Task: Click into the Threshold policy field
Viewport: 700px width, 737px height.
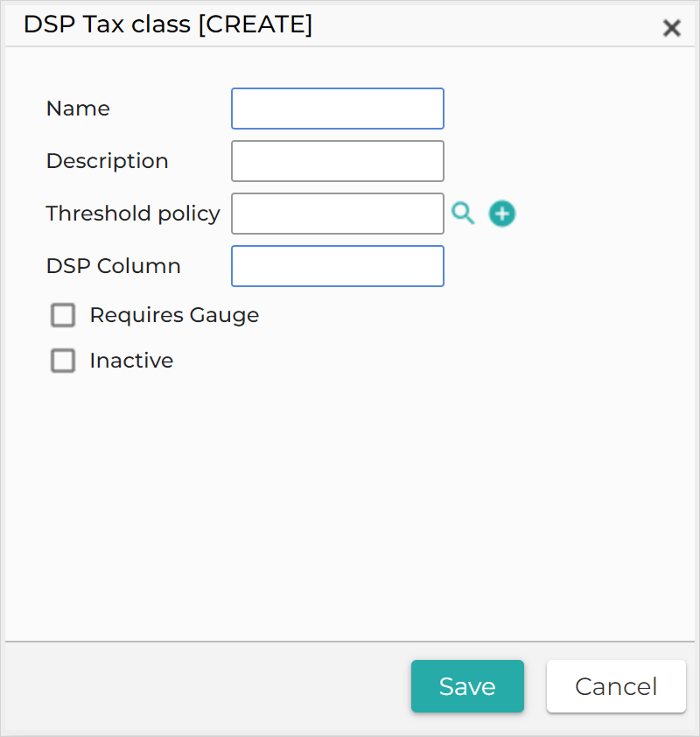Action: pyautogui.click(x=338, y=214)
